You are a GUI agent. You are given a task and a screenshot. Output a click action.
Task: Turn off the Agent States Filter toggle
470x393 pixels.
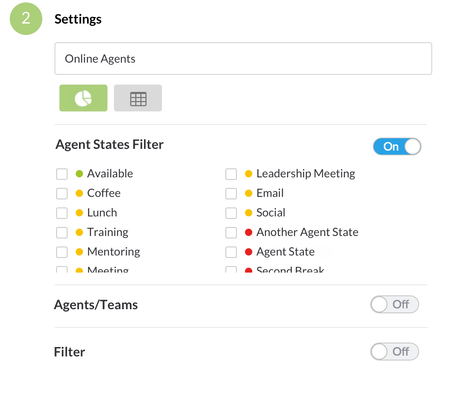397,147
